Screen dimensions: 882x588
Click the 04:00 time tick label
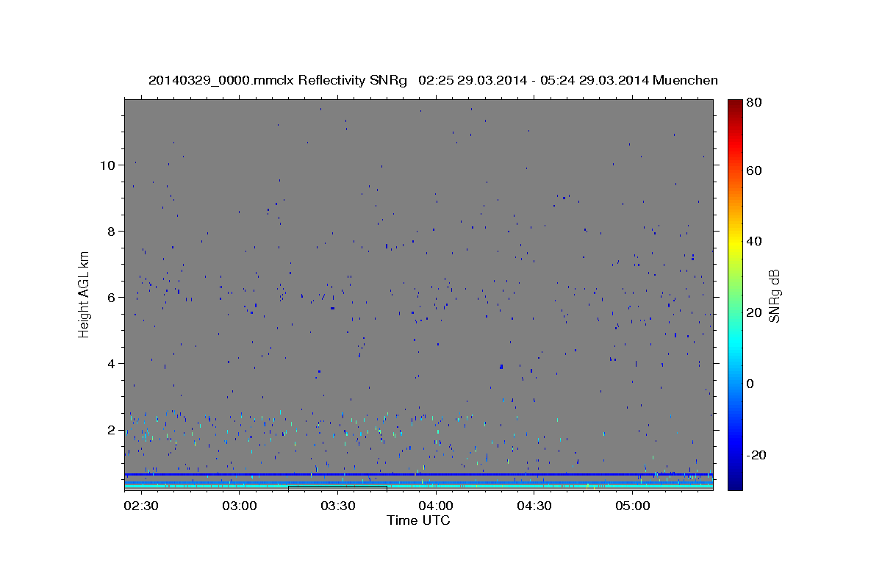tap(436, 506)
